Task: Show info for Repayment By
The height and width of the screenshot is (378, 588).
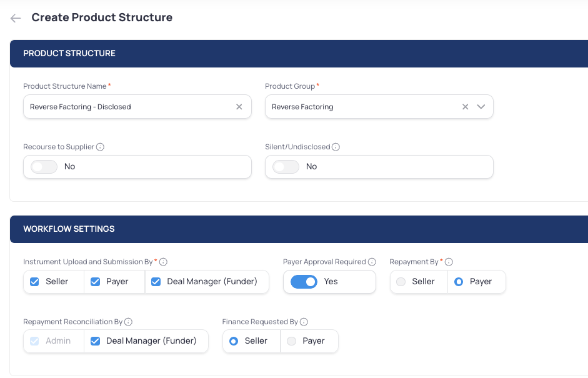Action: (449, 262)
